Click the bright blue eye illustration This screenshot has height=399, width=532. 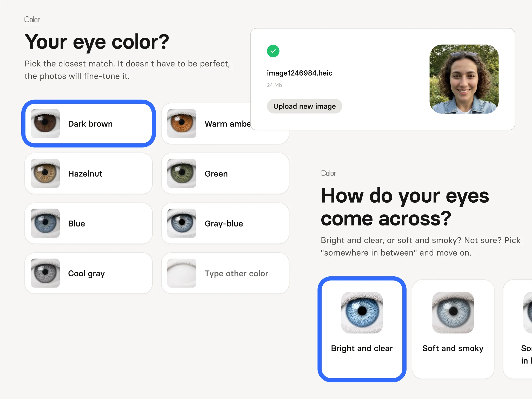click(x=362, y=312)
